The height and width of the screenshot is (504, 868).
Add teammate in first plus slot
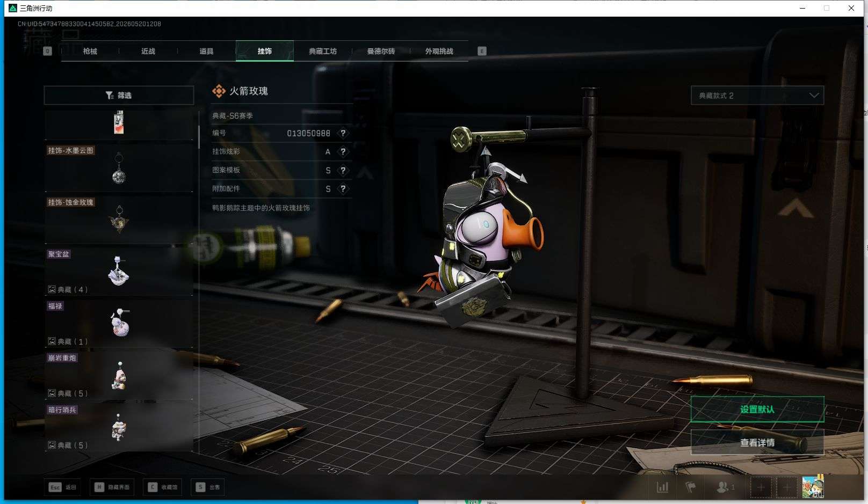(x=761, y=487)
